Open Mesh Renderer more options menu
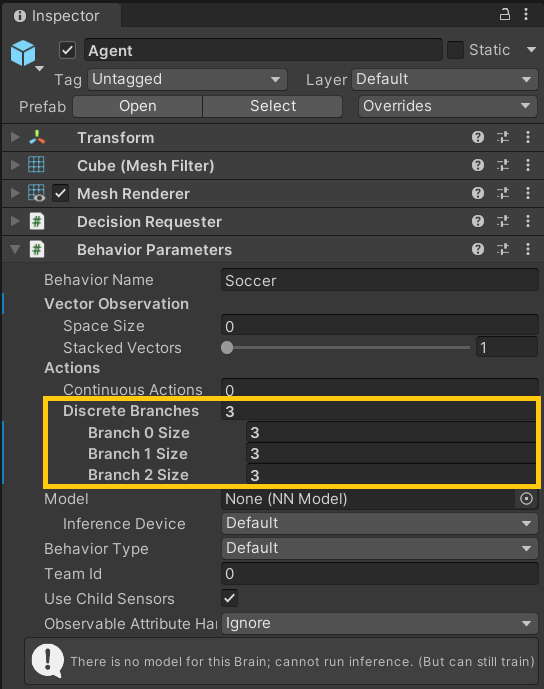The image size is (544, 689). [x=528, y=193]
